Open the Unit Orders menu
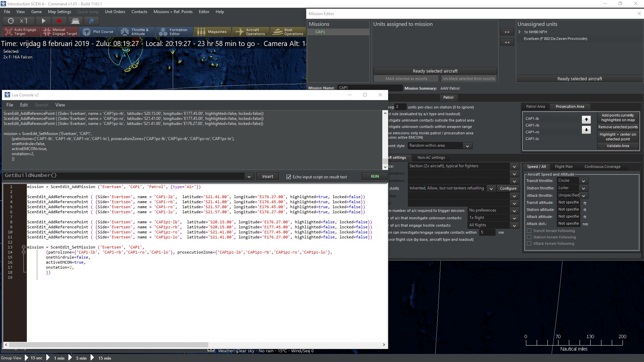 115,12
